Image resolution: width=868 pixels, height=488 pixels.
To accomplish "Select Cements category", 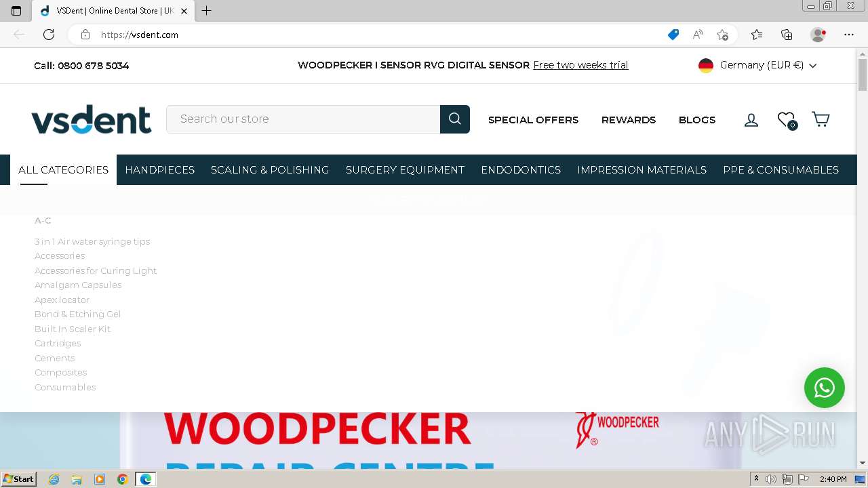I will pyautogui.click(x=54, y=358).
